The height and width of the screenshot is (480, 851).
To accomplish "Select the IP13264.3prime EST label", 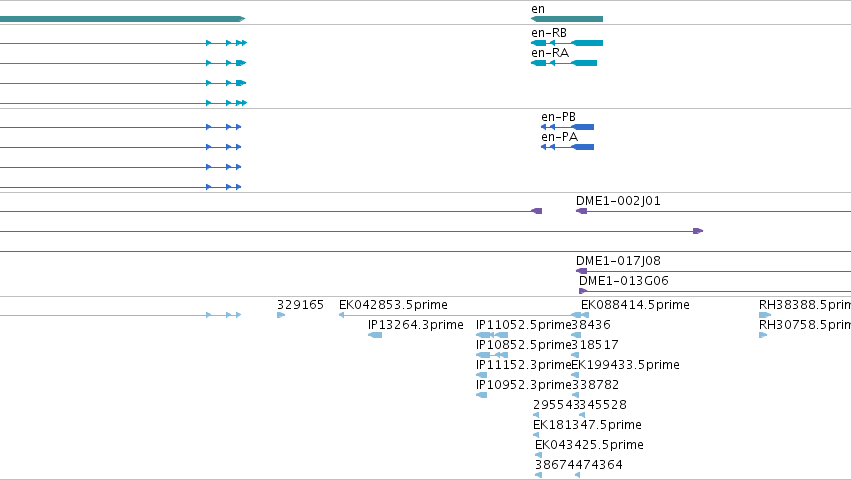I will point(416,325).
